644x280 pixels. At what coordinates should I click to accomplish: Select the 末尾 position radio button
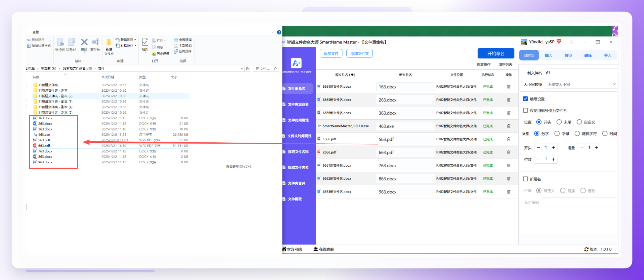click(559, 122)
